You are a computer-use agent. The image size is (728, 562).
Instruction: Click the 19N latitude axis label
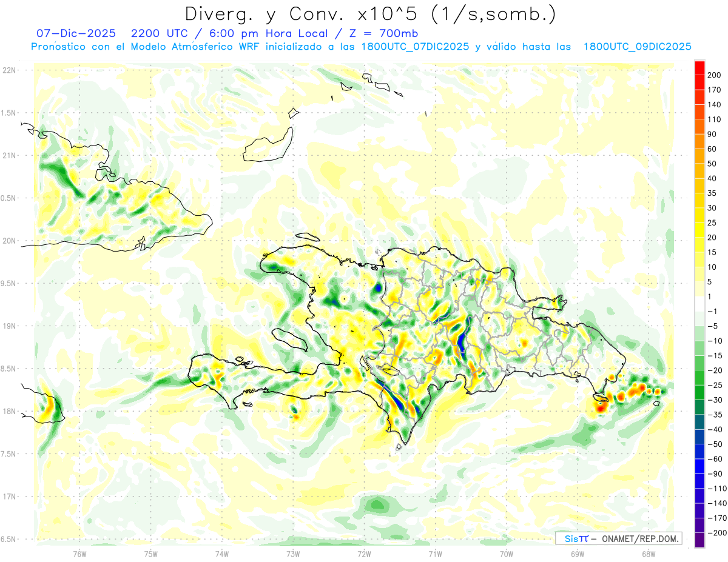point(9,326)
